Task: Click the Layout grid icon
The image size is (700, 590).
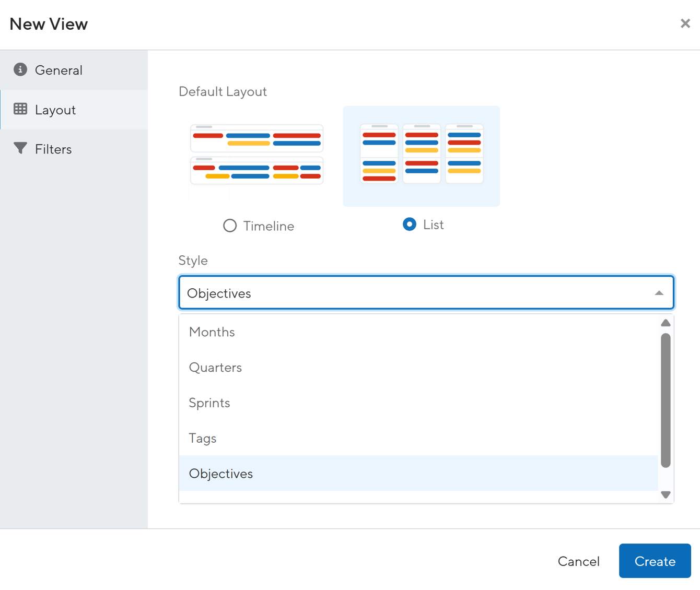Action: 20,109
